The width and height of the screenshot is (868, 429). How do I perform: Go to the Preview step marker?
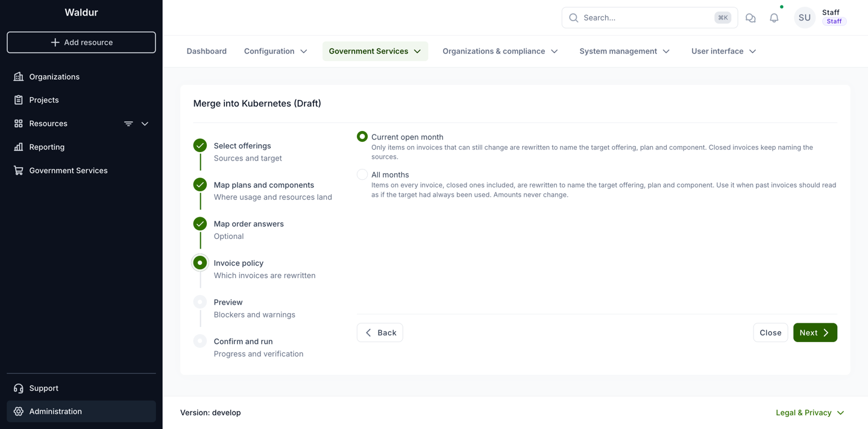click(x=200, y=302)
